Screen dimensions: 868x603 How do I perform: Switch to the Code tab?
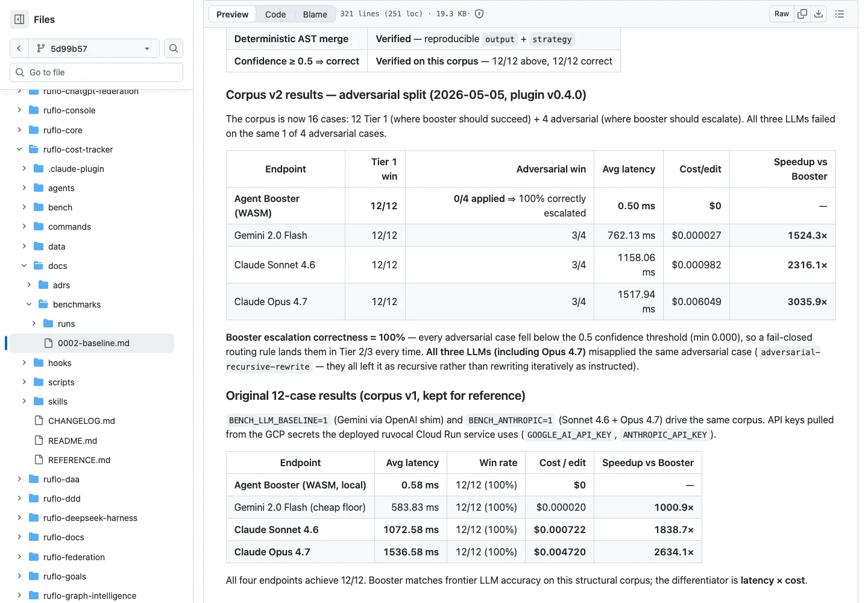coord(275,14)
